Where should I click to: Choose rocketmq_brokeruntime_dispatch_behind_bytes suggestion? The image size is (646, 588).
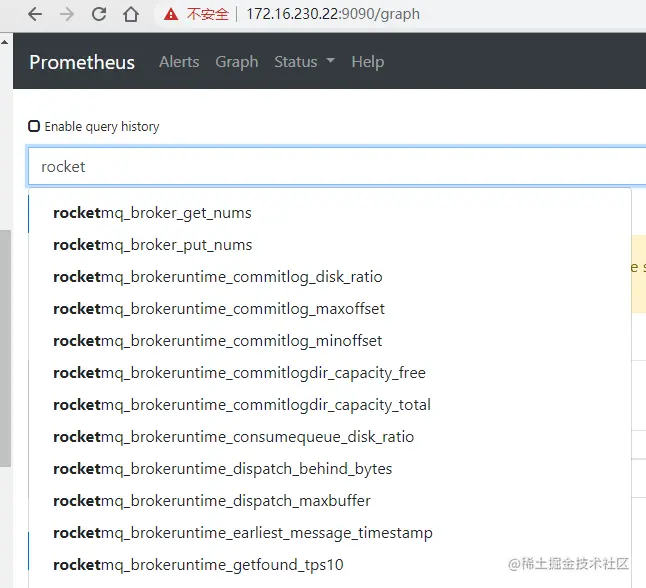click(330, 469)
